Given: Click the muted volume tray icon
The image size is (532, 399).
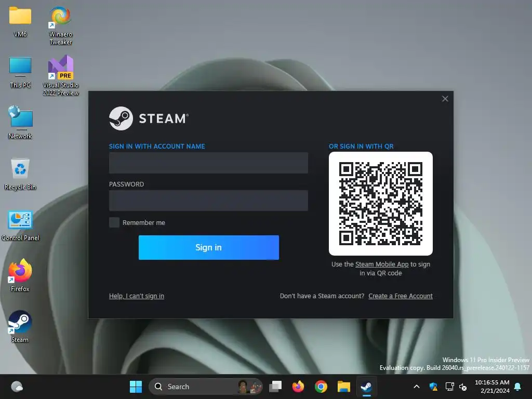Looking at the screenshot, I should click(x=463, y=387).
